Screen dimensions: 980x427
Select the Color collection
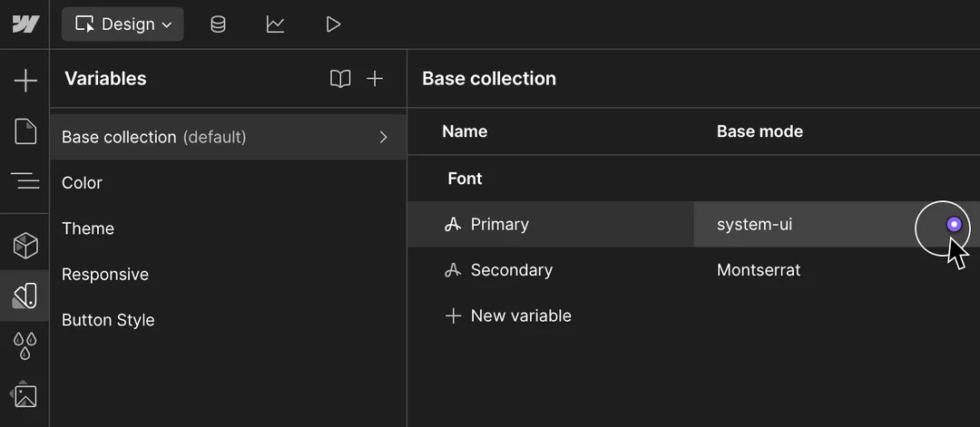[x=82, y=183]
